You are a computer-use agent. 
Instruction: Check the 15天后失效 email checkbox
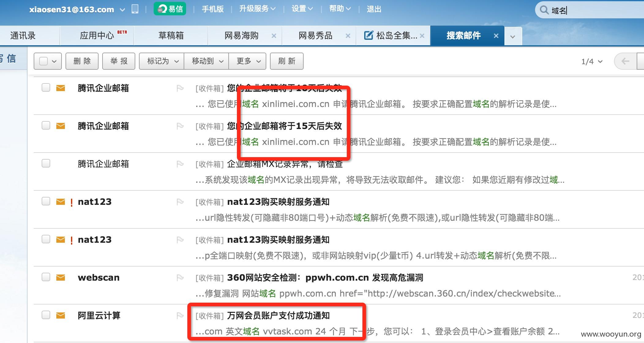pyautogui.click(x=46, y=126)
